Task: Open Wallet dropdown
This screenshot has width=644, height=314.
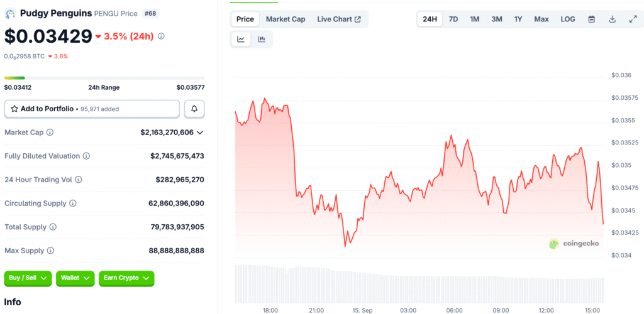Action: click(x=75, y=278)
